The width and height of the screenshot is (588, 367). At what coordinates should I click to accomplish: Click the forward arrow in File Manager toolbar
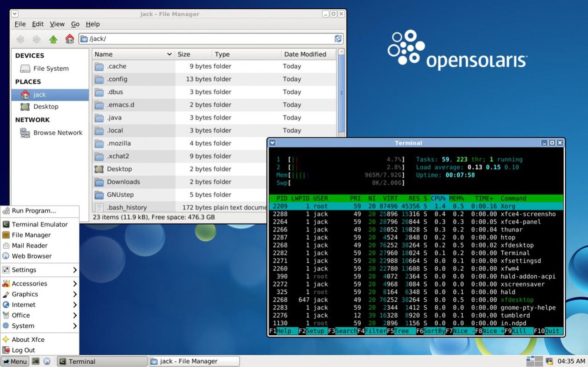click(36, 39)
